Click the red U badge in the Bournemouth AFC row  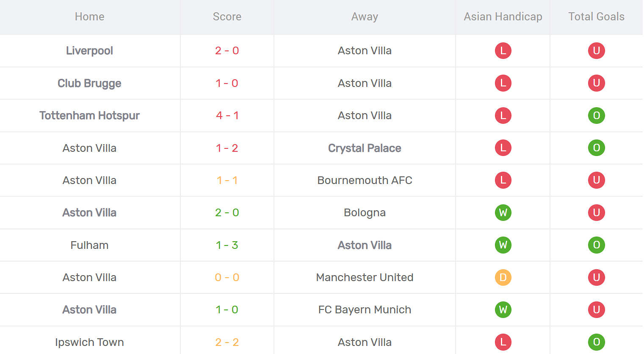click(x=596, y=180)
